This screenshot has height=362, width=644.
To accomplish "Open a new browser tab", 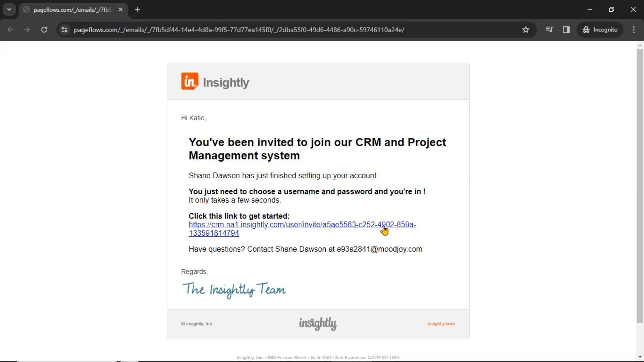I will point(137,10).
